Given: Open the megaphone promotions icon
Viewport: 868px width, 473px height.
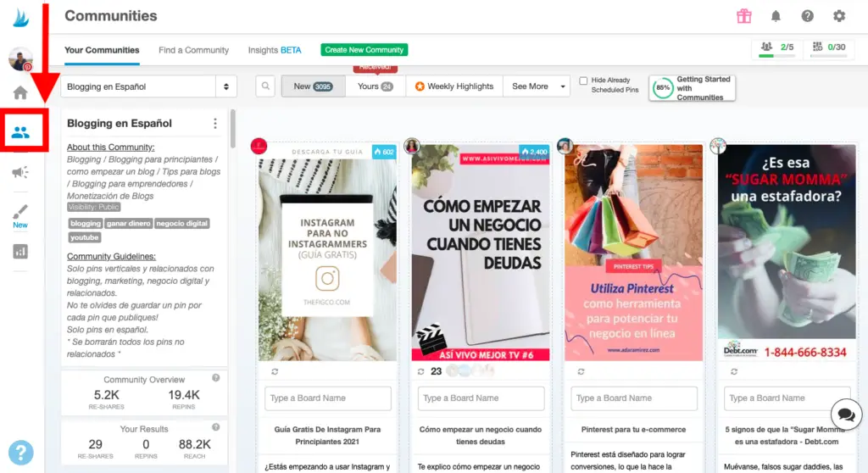Looking at the screenshot, I should point(20,172).
